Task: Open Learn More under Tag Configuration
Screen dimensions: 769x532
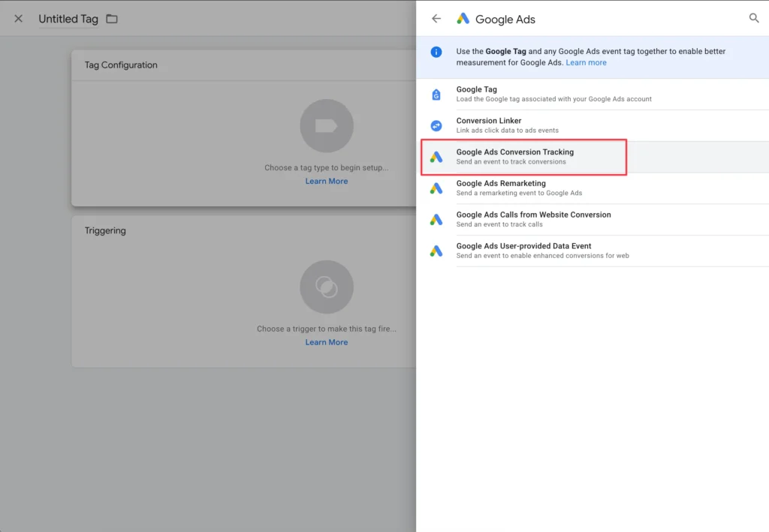Action: (x=327, y=182)
